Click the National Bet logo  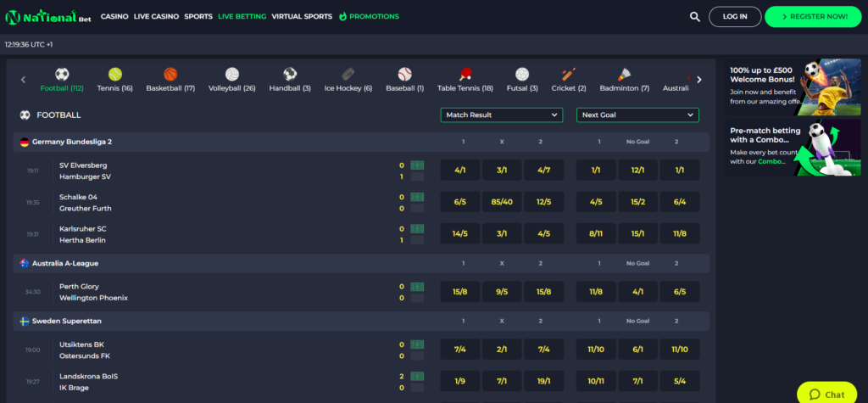48,17
